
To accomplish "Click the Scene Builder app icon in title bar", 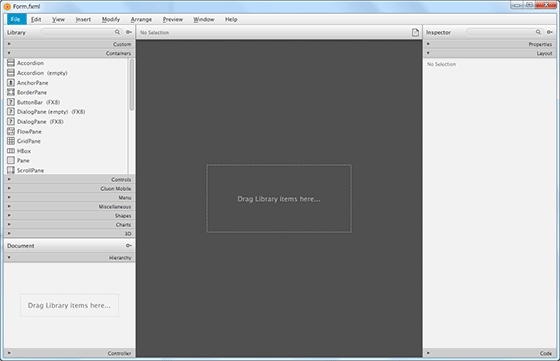I will click(7, 6).
